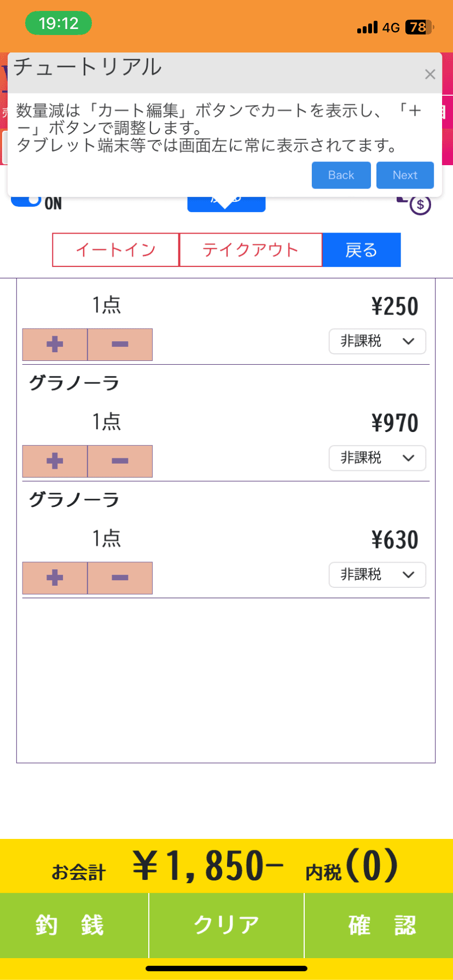
Task: Toggle the ON switch
Action: click(x=27, y=201)
